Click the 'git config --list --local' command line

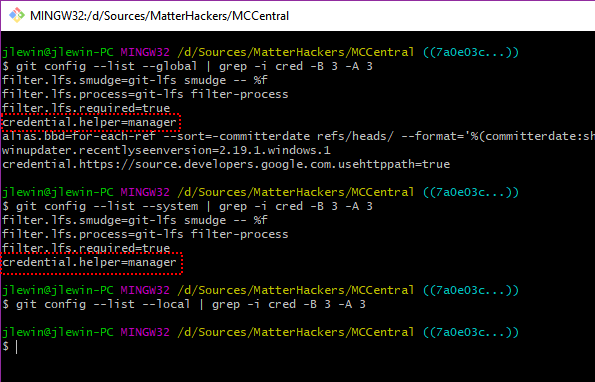(184, 304)
